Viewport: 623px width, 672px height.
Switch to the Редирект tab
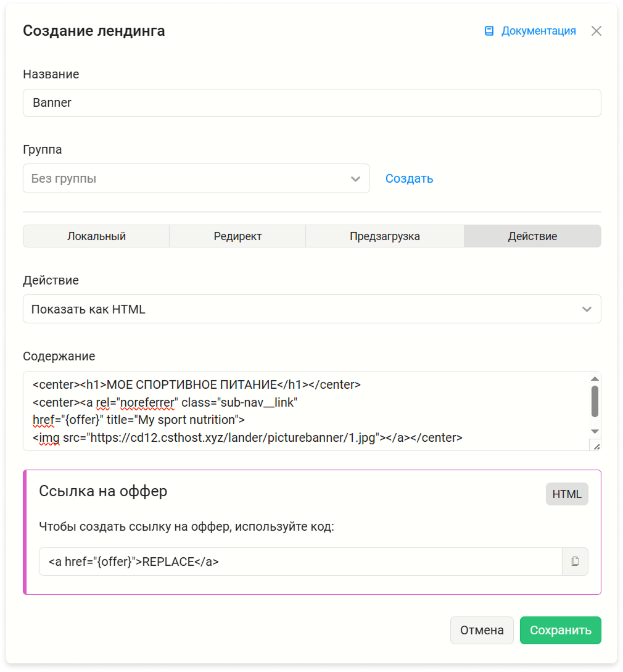coord(237,236)
